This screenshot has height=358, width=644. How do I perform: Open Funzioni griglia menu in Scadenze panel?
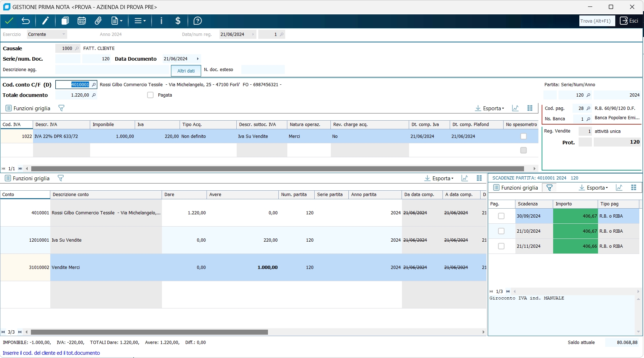[515, 187]
